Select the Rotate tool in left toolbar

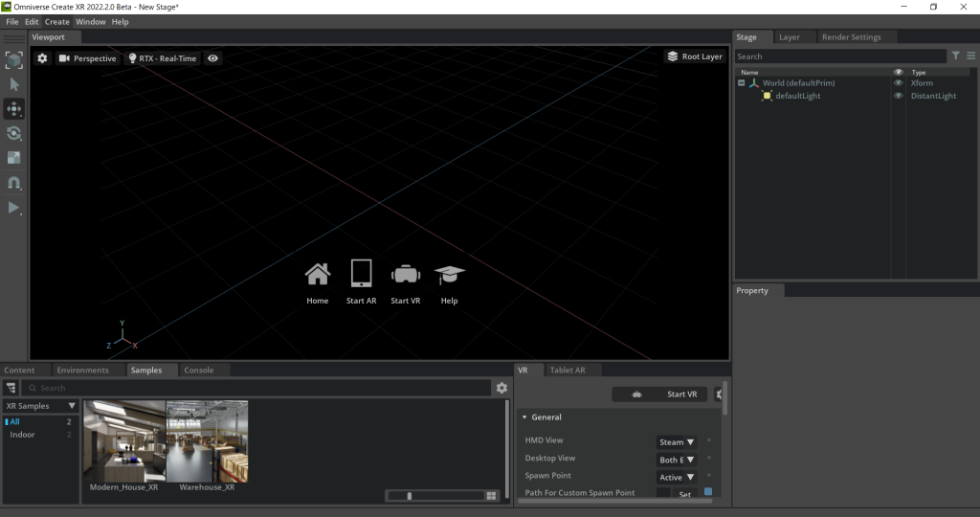14,133
